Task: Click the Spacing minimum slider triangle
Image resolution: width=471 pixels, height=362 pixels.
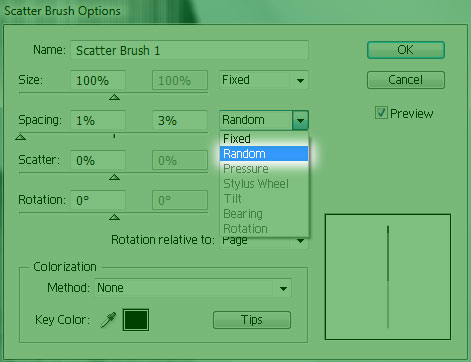Action: (x=21, y=137)
